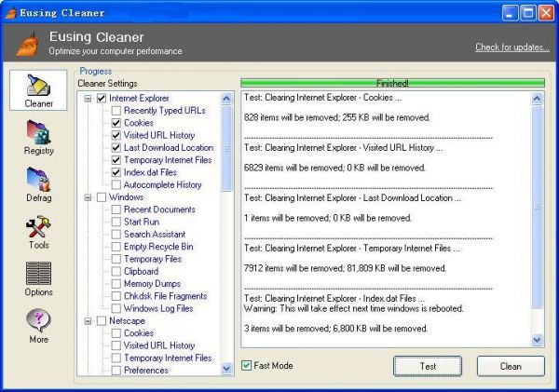Screen dimensions: 559x392
Task: Collapse the Netscape tree node
Action: click(88, 321)
